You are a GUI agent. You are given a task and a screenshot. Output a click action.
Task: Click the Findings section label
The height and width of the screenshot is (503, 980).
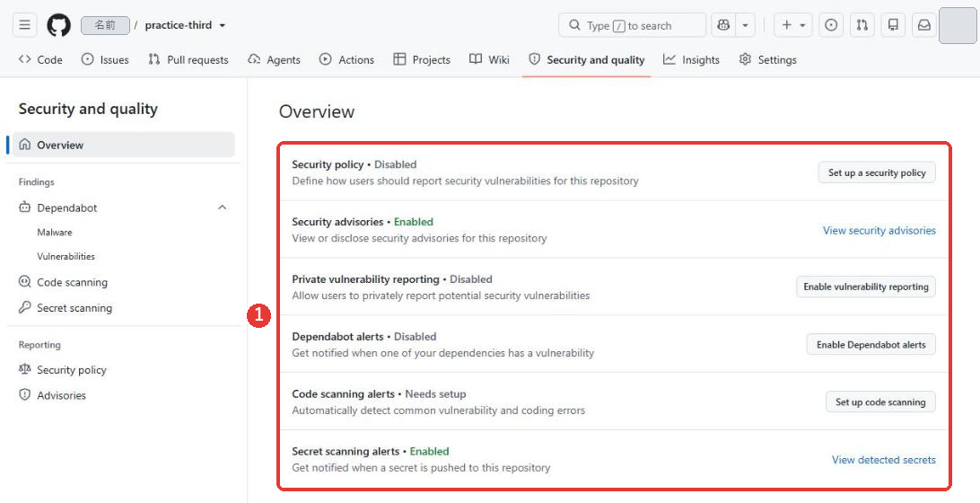36,182
